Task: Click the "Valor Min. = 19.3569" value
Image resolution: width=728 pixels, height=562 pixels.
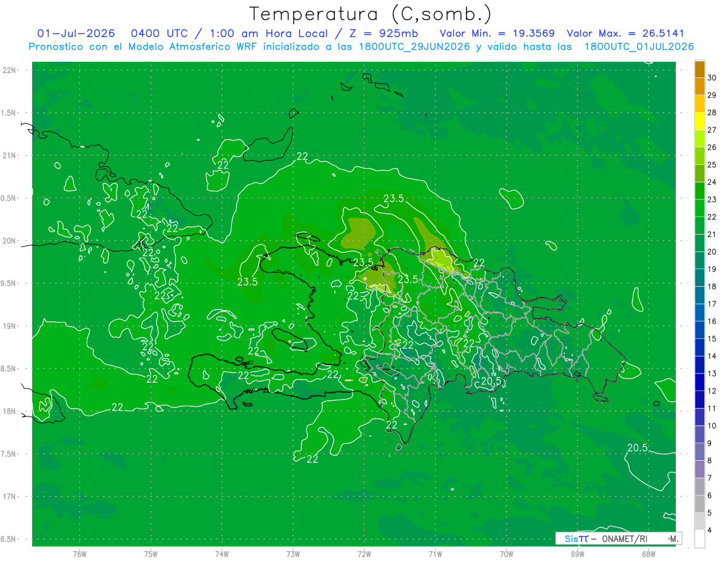Action: 496,33
